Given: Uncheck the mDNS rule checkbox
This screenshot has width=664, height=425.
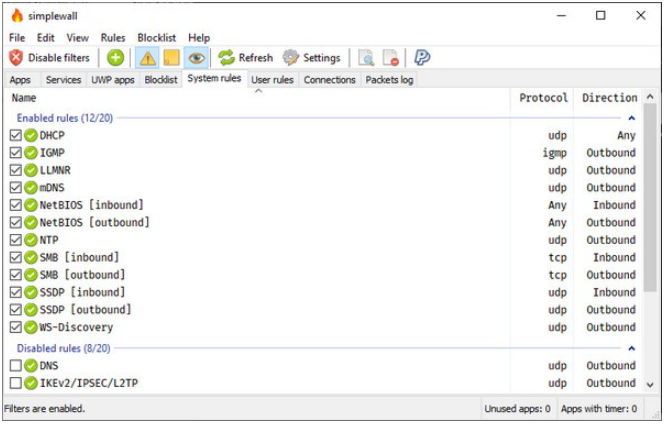Looking at the screenshot, I should (x=16, y=188).
